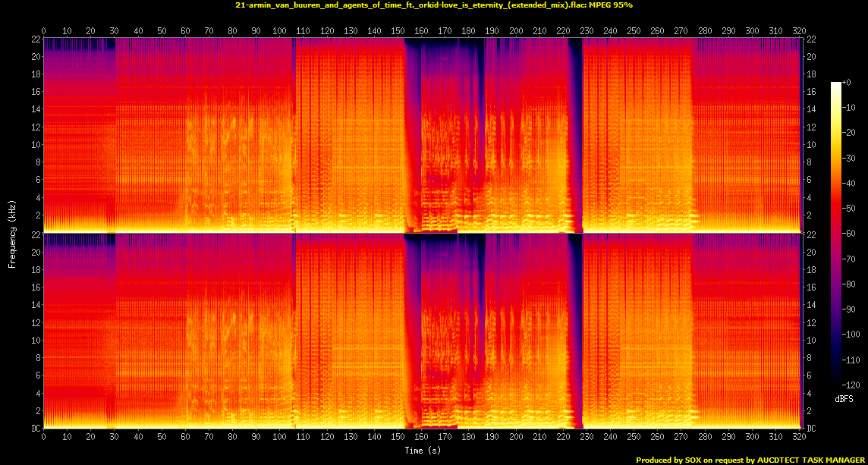The height and width of the screenshot is (465, 868).
Task: Click the '-20' dBFS scale value
Action: tap(848, 133)
